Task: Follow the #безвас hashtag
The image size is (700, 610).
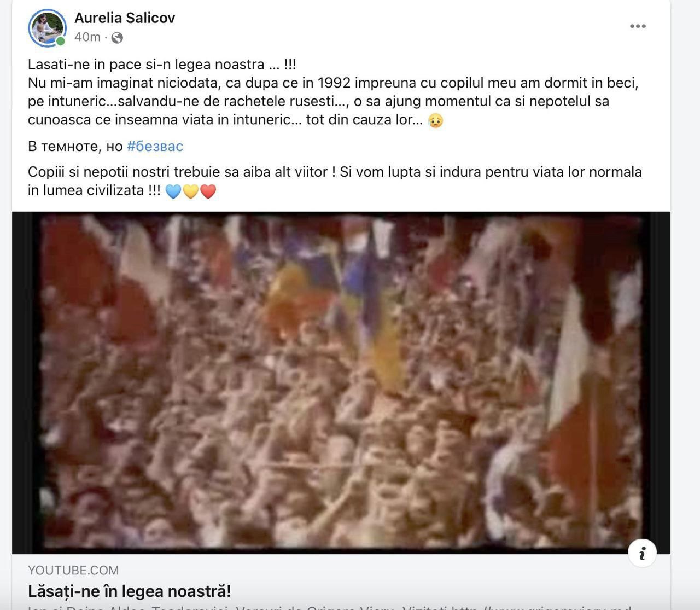Action: pyautogui.click(x=155, y=146)
